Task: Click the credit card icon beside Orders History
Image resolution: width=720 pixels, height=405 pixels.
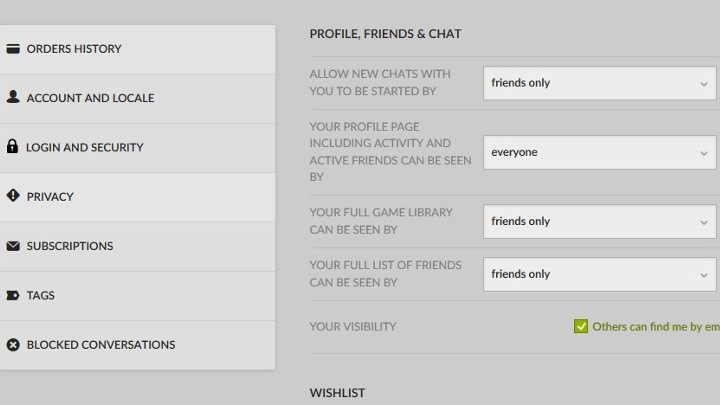Action: 13,49
